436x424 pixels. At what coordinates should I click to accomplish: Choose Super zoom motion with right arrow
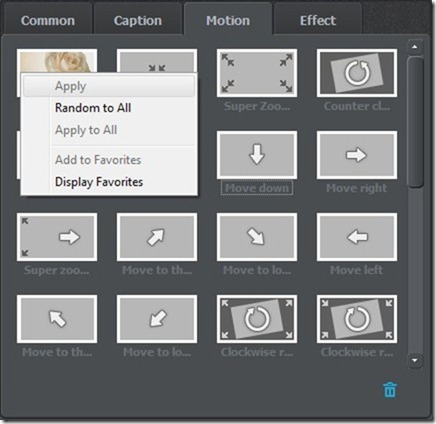click(57, 237)
